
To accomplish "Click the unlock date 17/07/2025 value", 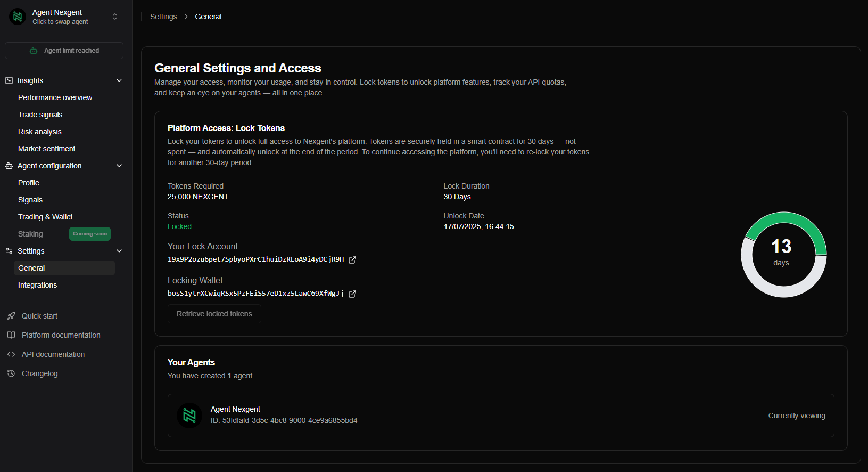I will [x=479, y=226].
